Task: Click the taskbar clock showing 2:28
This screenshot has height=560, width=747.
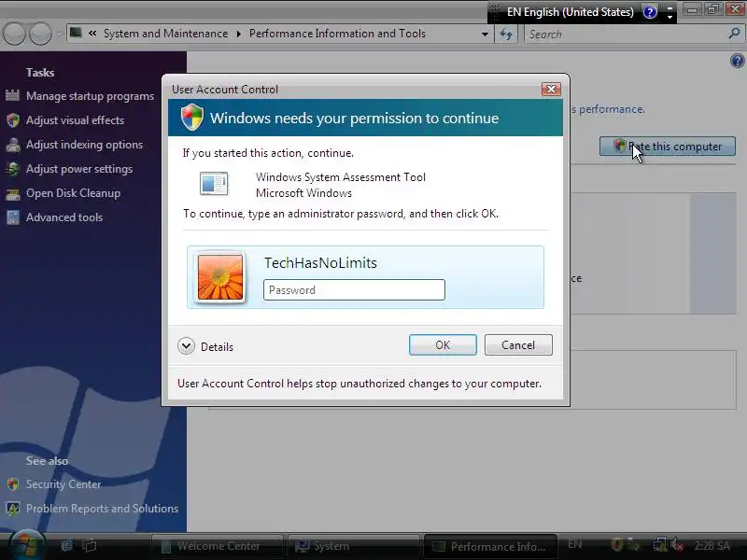Action: [x=712, y=546]
